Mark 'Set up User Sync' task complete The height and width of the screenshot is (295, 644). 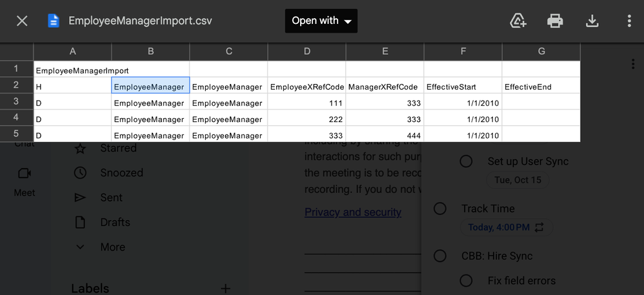(466, 161)
